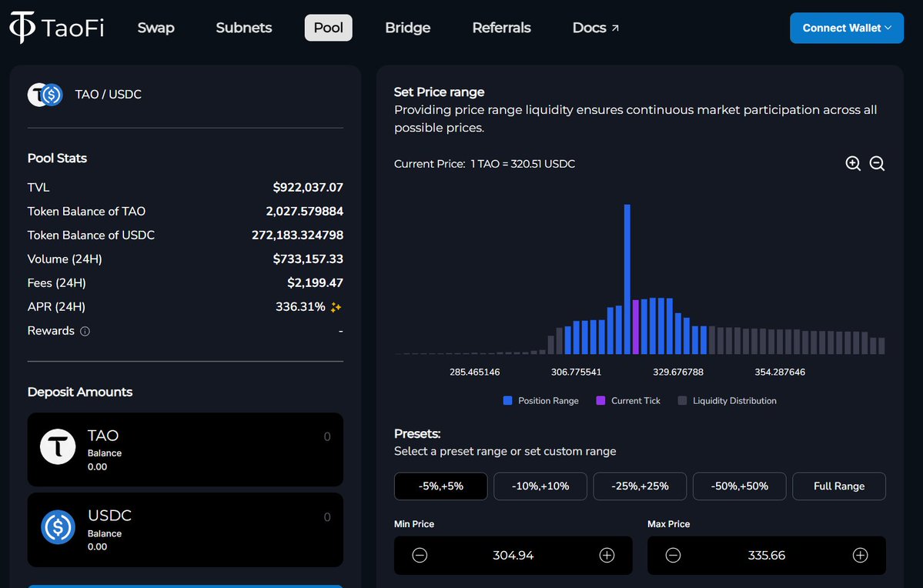Increase the Min Price value
The width and height of the screenshot is (923, 588).
[607, 555]
